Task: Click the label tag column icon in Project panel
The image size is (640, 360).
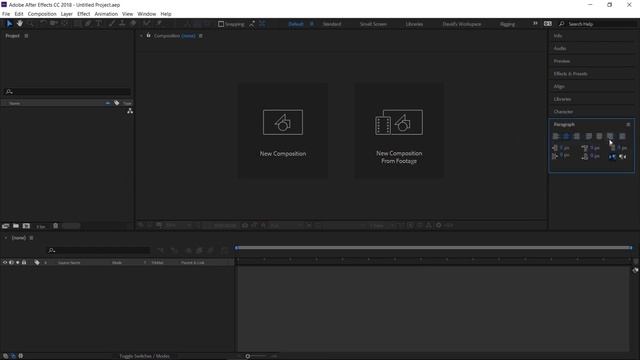Action: tap(117, 103)
